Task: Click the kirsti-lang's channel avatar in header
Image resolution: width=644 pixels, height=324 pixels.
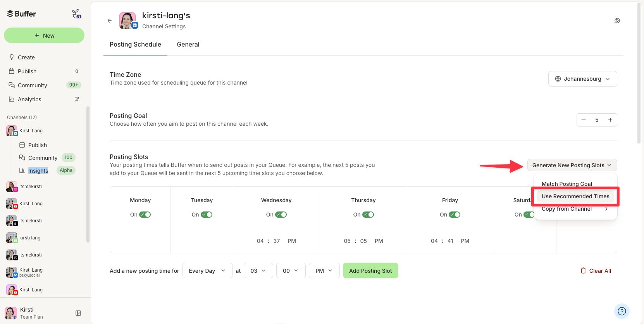Action: tap(128, 21)
